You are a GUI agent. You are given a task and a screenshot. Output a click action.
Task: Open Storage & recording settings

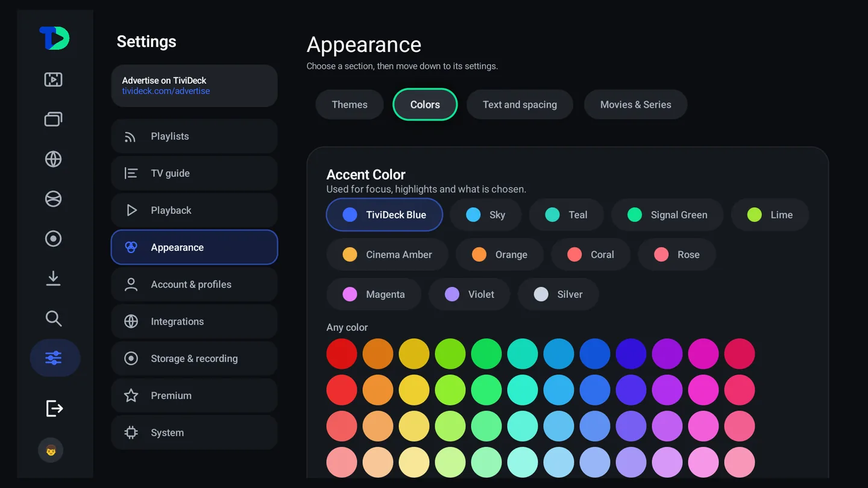click(x=194, y=358)
